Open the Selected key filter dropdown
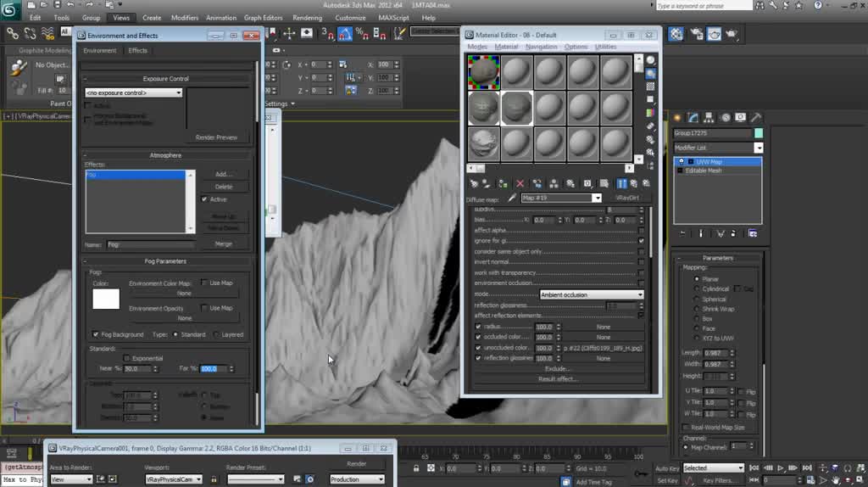 coord(713,468)
